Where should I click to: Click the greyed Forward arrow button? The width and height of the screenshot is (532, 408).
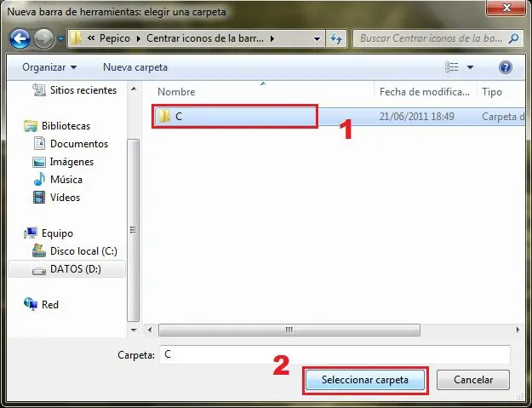[x=43, y=38]
